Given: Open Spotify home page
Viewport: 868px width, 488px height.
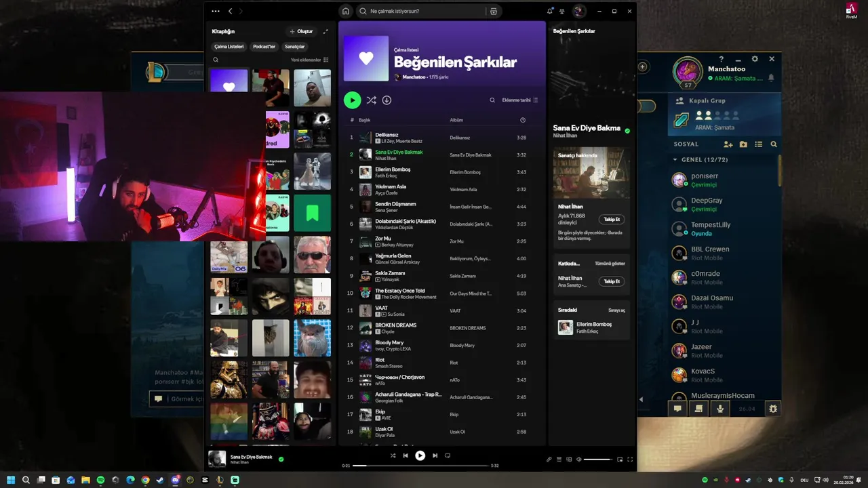Looking at the screenshot, I should (346, 11).
